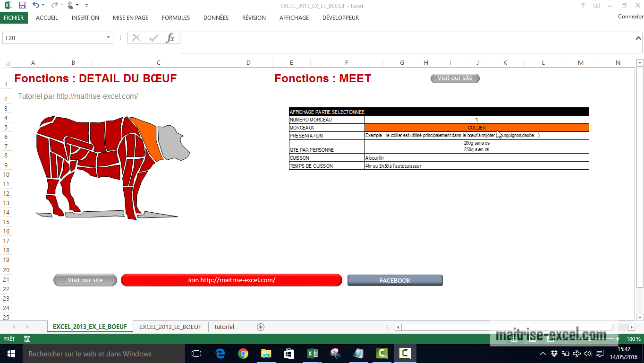The width and height of the screenshot is (644, 363).
Task: Click the FACEBOOK button
Action: tap(395, 280)
